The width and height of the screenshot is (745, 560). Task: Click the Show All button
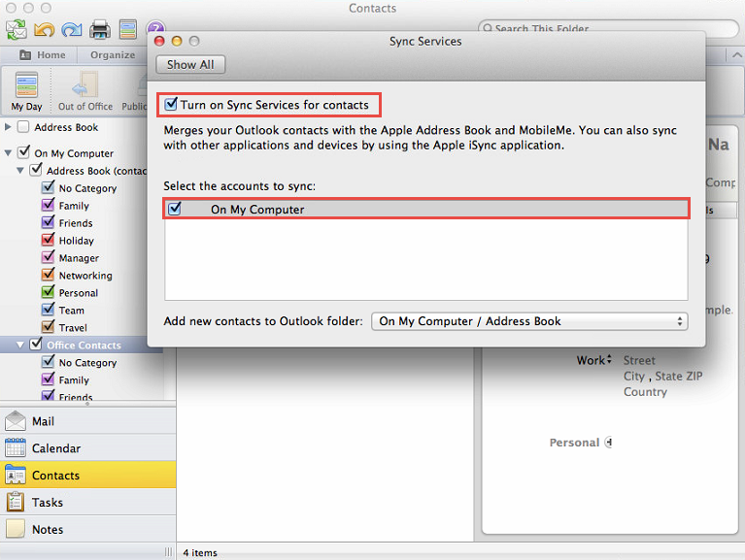click(x=190, y=65)
